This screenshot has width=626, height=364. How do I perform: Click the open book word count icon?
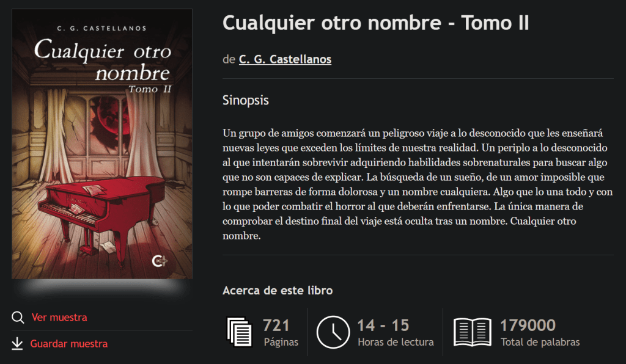(473, 332)
